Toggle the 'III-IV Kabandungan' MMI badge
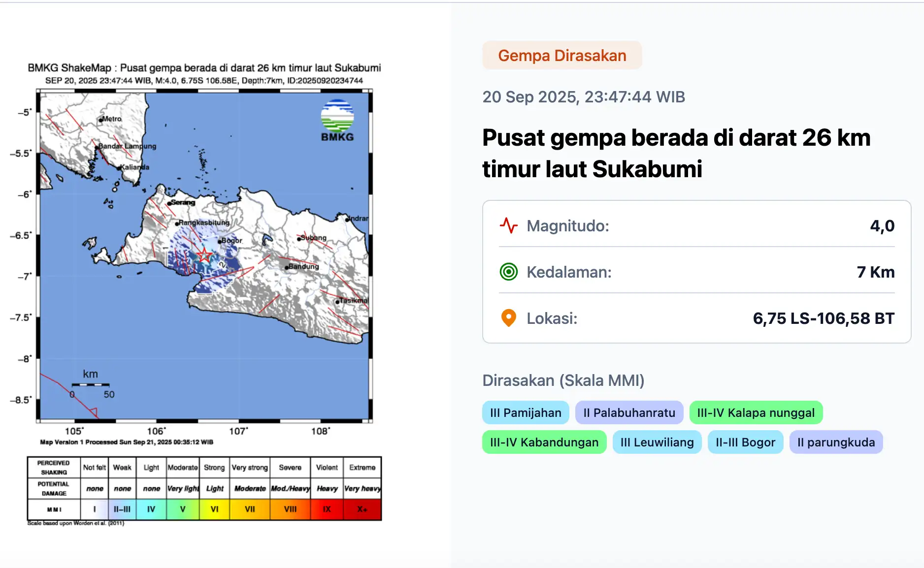The image size is (924, 568). [544, 442]
